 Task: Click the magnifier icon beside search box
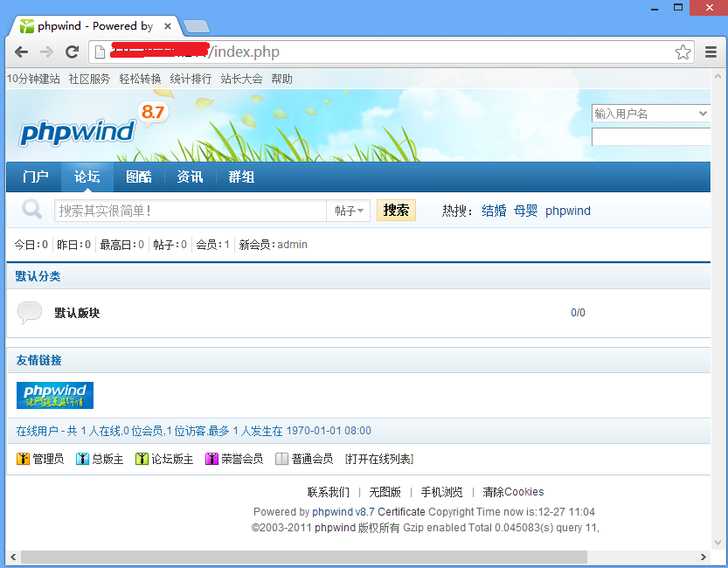tap(31, 210)
